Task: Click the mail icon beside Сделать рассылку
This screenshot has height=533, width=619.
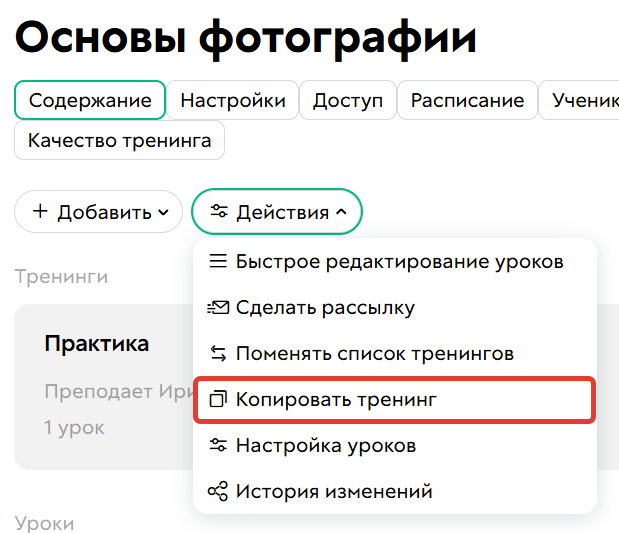Action: (x=217, y=308)
